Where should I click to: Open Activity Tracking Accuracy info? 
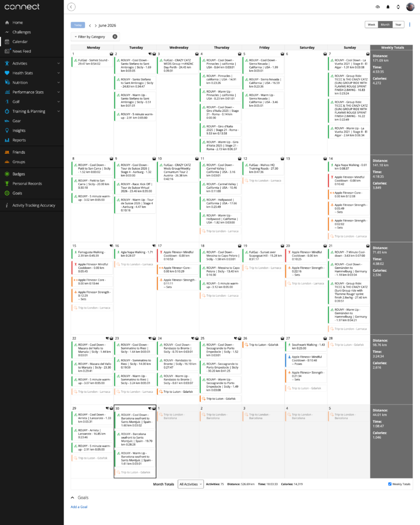[33, 205]
